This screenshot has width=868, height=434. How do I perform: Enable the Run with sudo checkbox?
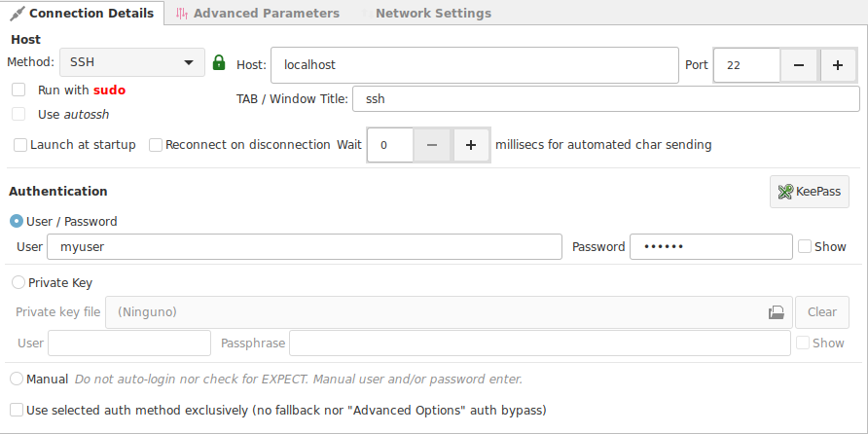(x=18, y=90)
